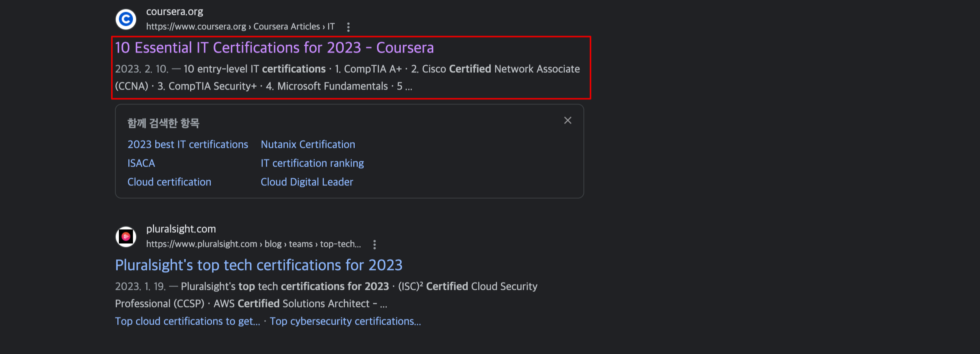Click the Coursera breadcrumb URL text

point(240,27)
